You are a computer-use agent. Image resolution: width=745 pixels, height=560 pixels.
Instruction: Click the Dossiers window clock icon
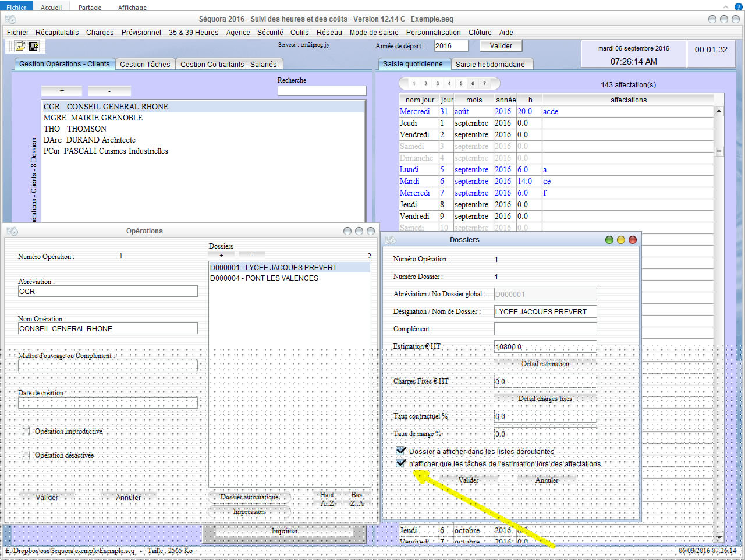(x=391, y=240)
